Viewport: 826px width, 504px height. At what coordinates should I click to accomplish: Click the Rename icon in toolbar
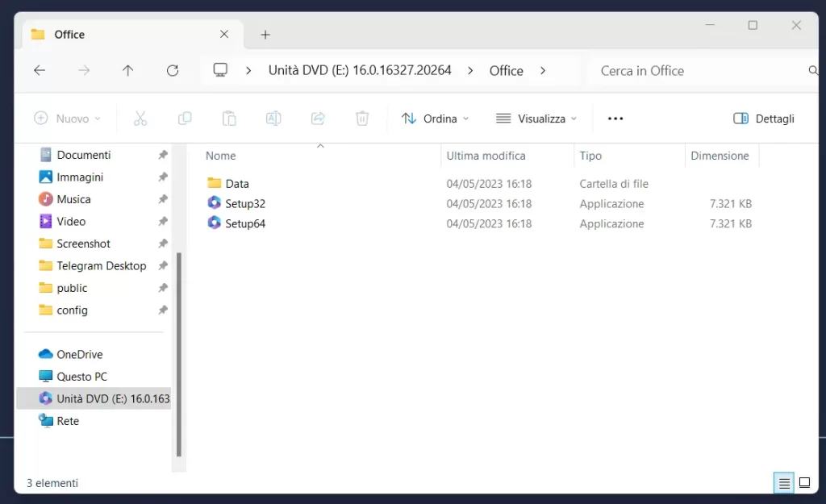(x=273, y=119)
